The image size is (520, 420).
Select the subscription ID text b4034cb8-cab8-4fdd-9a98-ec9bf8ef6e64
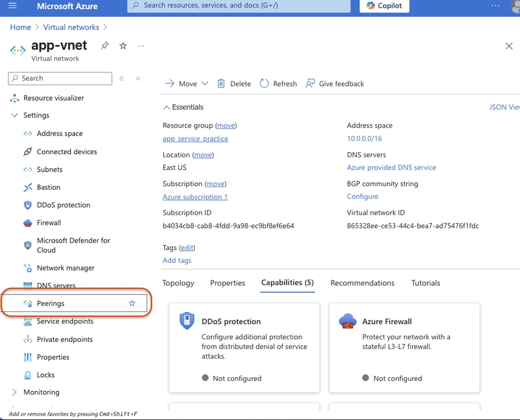point(228,226)
